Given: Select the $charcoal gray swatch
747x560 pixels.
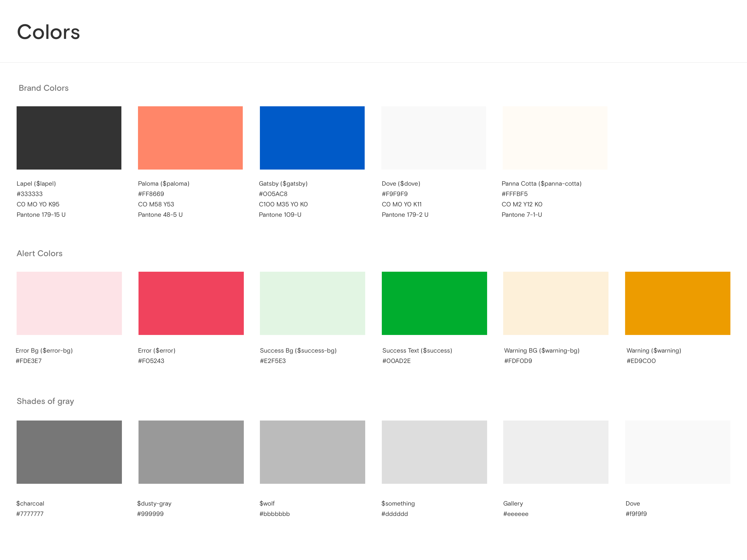Looking at the screenshot, I should 69,452.
